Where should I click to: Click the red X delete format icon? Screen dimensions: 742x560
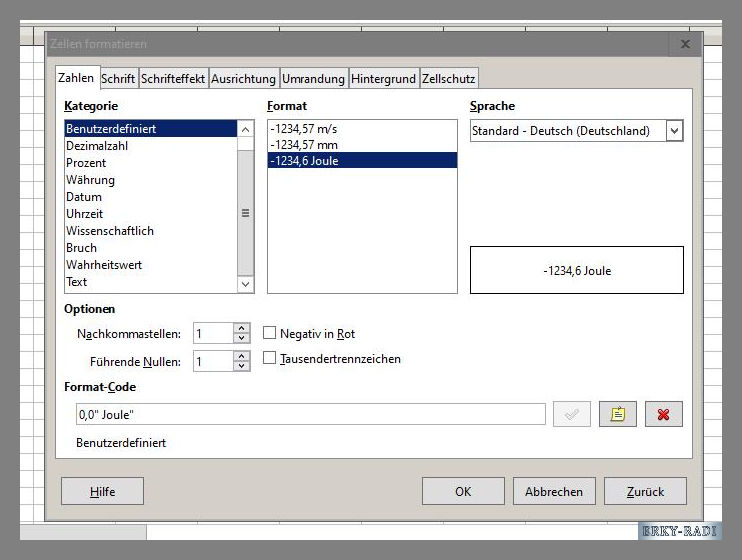pyautogui.click(x=663, y=414)
